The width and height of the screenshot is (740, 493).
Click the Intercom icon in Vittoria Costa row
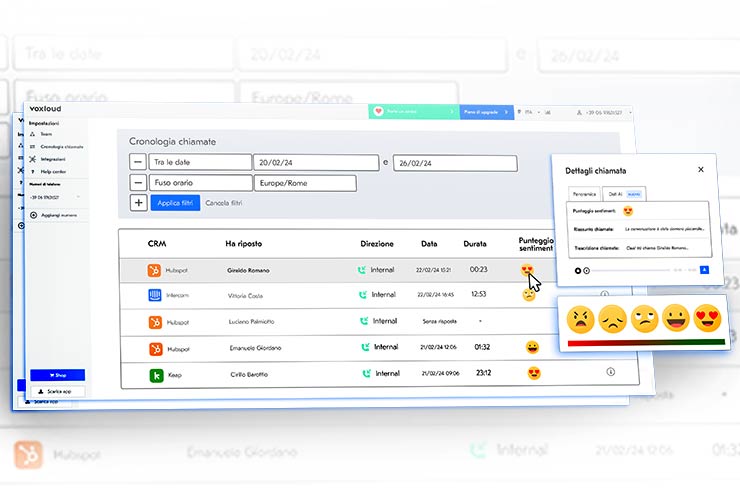155,295
